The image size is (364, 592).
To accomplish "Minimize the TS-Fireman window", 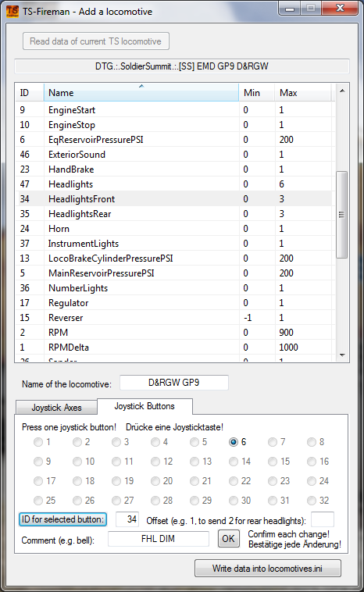I will tap(290, 9).
